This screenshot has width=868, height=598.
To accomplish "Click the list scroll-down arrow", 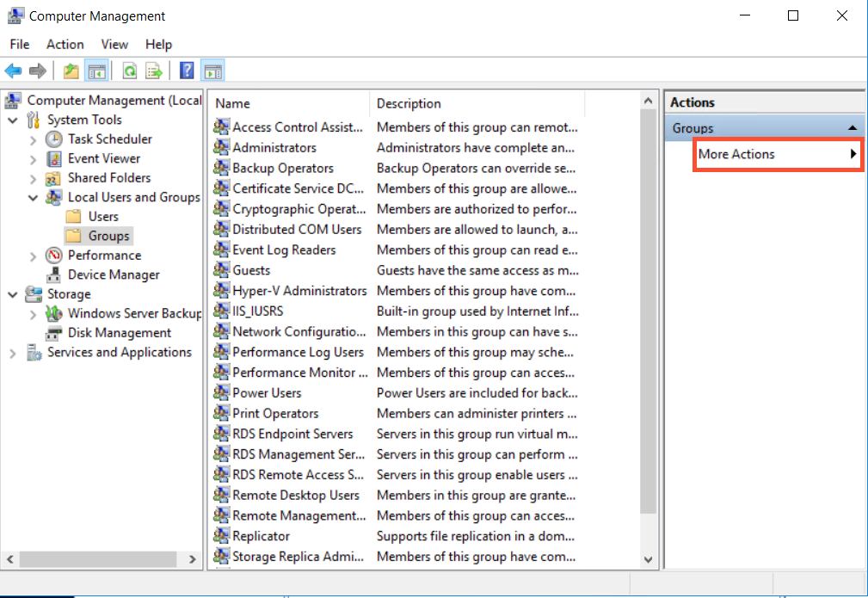I will (649, 560).
